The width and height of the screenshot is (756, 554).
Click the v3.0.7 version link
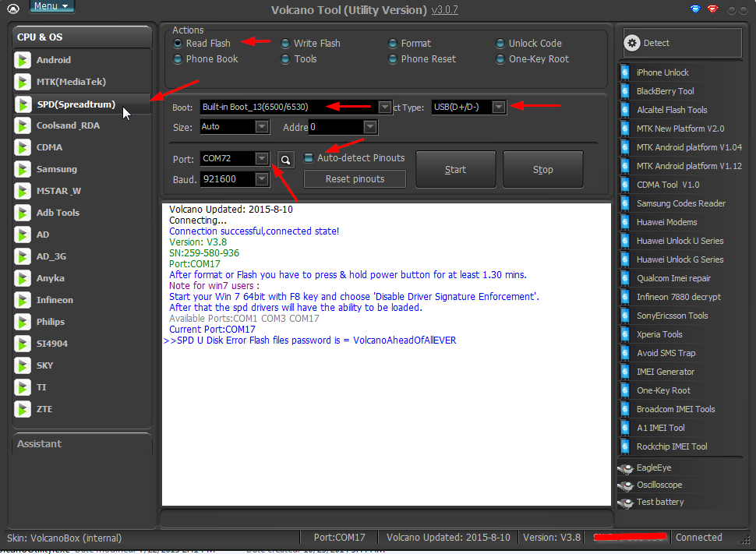444,9
